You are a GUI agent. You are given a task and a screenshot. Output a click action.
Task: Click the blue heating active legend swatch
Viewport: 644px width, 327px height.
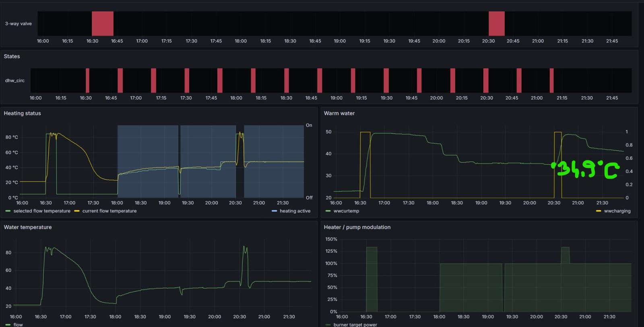[x=274, y=211]
